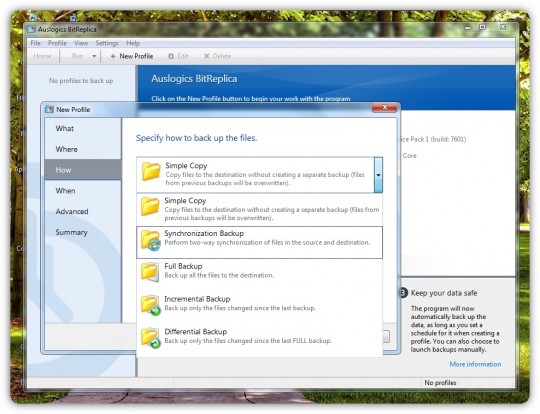
Task: Click the New Profile dialog title icon
Action: 49,110
